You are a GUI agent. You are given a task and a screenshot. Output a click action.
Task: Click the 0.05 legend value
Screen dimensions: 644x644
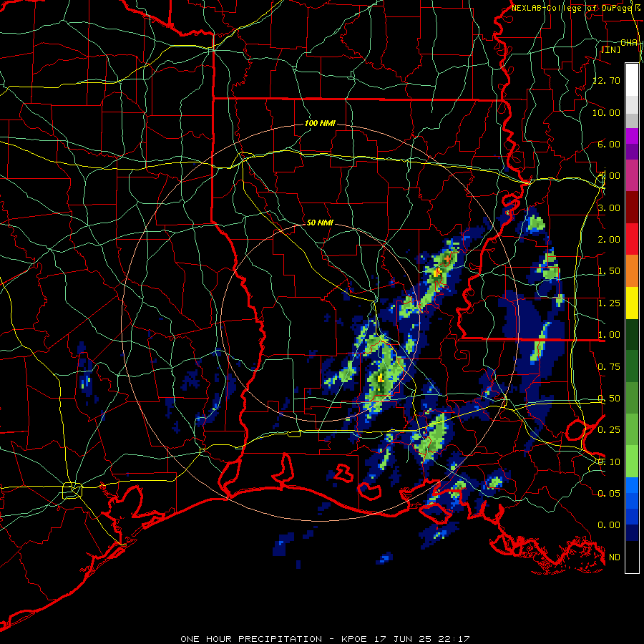609,493
